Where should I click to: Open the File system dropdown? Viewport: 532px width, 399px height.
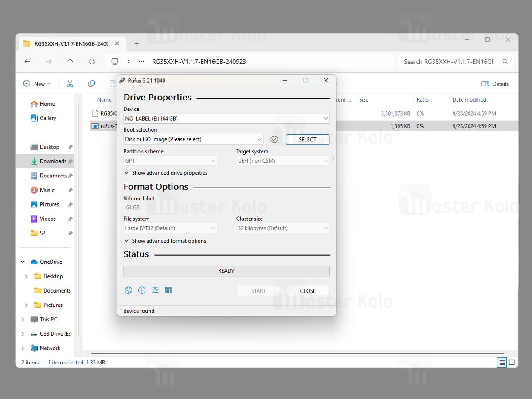click(170, 228)
